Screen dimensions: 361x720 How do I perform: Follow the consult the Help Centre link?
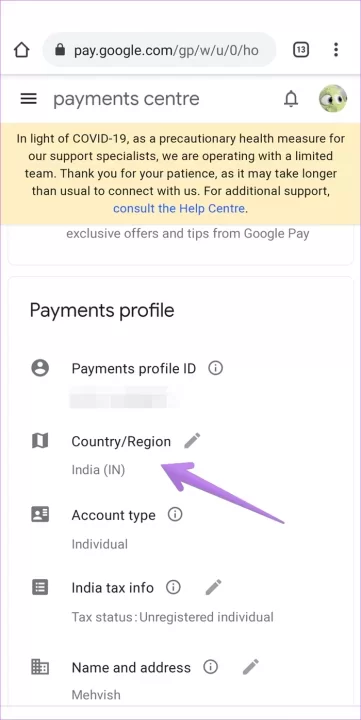click(179, 208)
